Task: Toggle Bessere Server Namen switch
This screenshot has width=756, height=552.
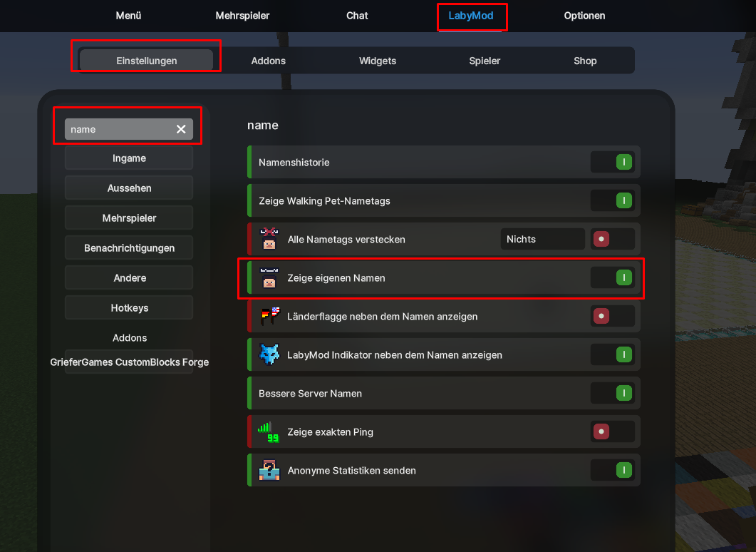Action: point(612,393)
